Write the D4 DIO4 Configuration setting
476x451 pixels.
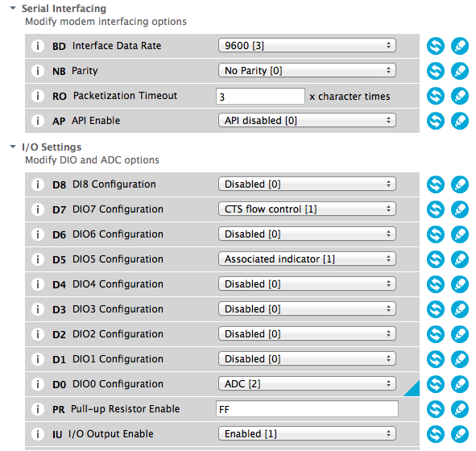point(460,284)
